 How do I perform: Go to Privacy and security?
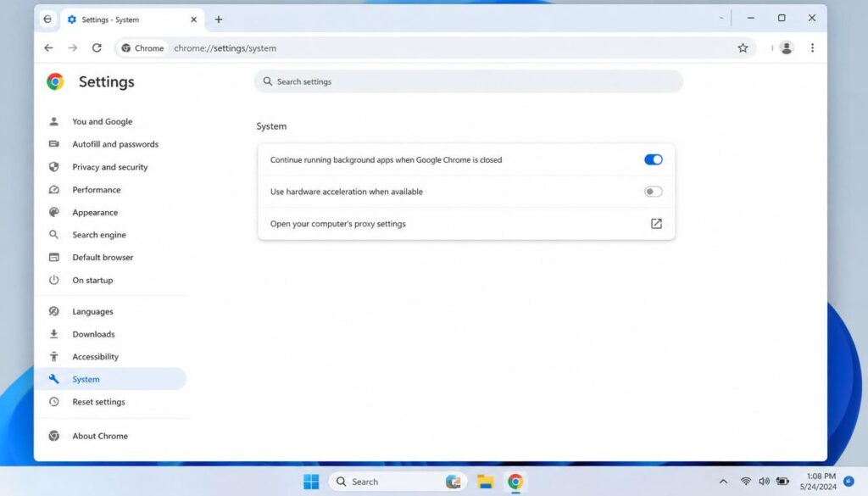pos(110,167)
